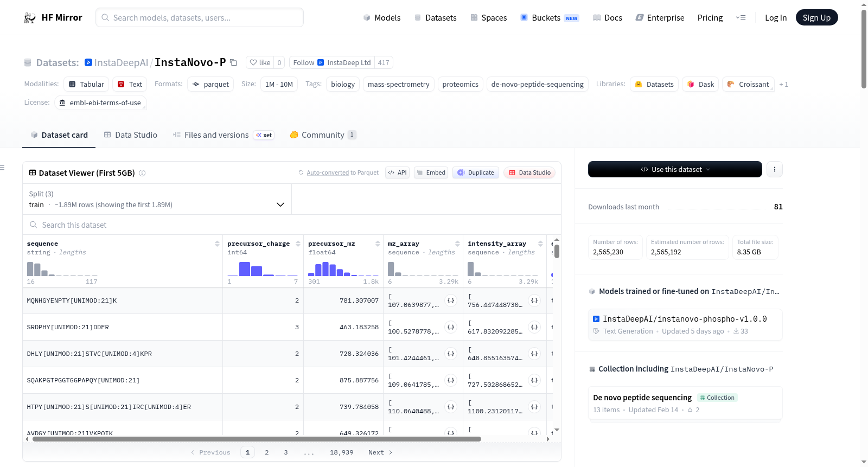This screenshot has width=868, height=467.
Task: Expand intensity_array cell in the SQAKPGTPGGTGGPAPQY row
Action: tap(534, 380)
